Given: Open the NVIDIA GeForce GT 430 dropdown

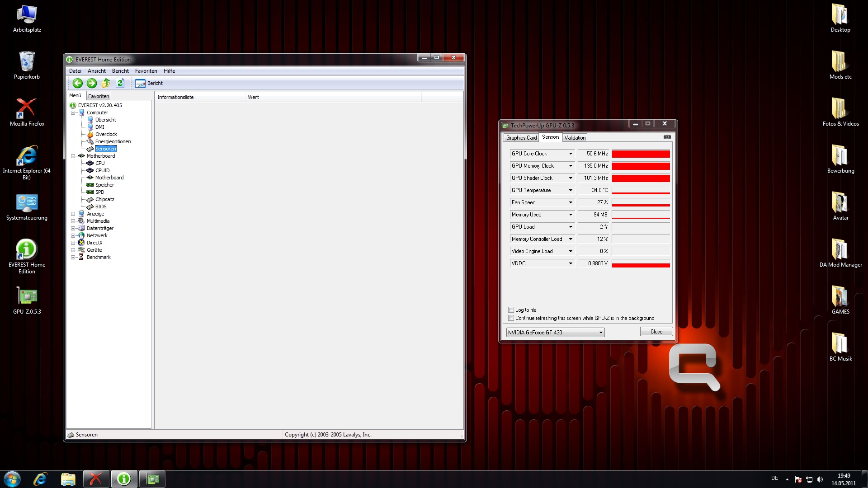Looking at the screenshot, I should 601,333.
